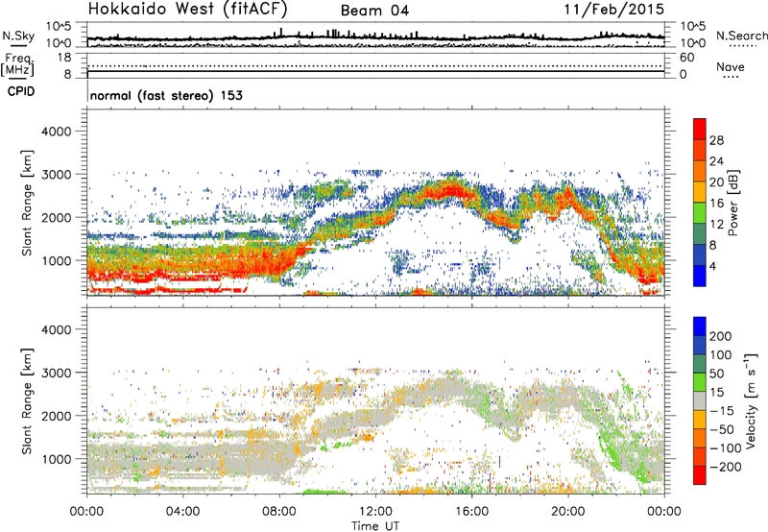Click the "16" label on power color bar
The height and width of the screenshot is (532, 768).
coord(716,204)
